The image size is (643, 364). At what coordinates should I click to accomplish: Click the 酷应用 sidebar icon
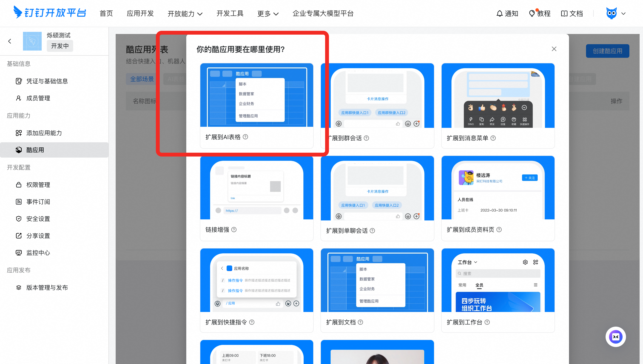(19, 150)
